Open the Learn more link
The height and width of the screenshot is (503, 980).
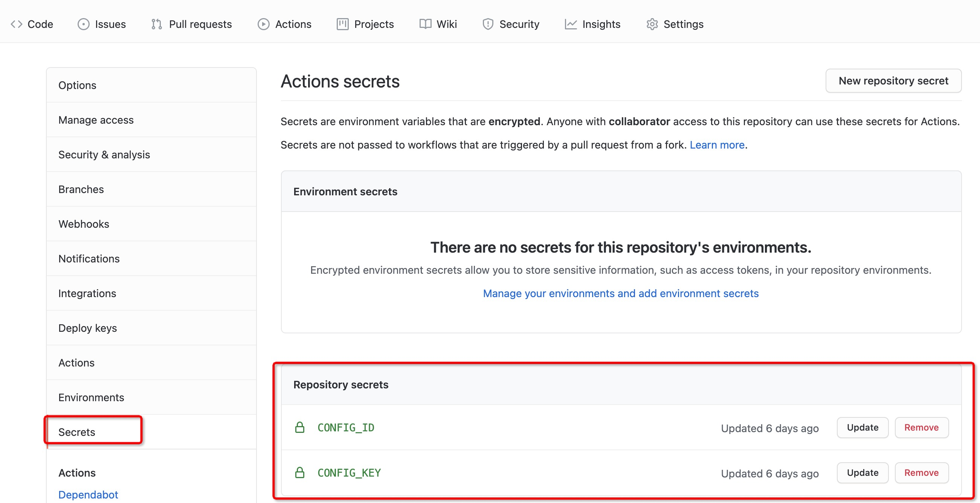click(717, 145)
